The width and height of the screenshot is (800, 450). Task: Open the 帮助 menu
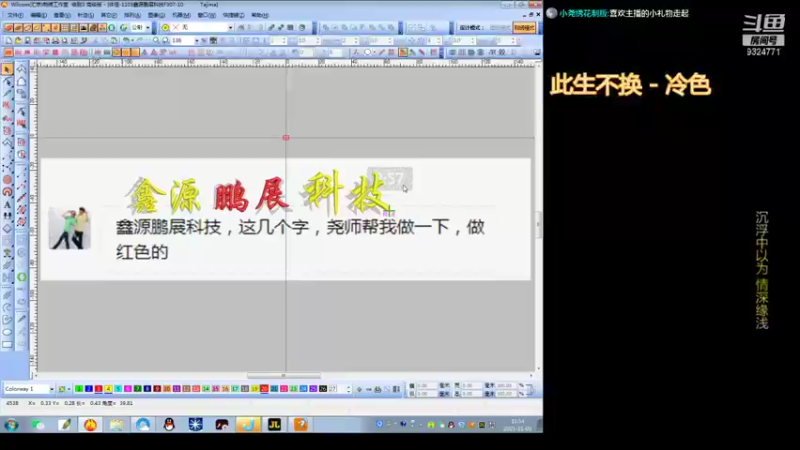pos(260,15)
